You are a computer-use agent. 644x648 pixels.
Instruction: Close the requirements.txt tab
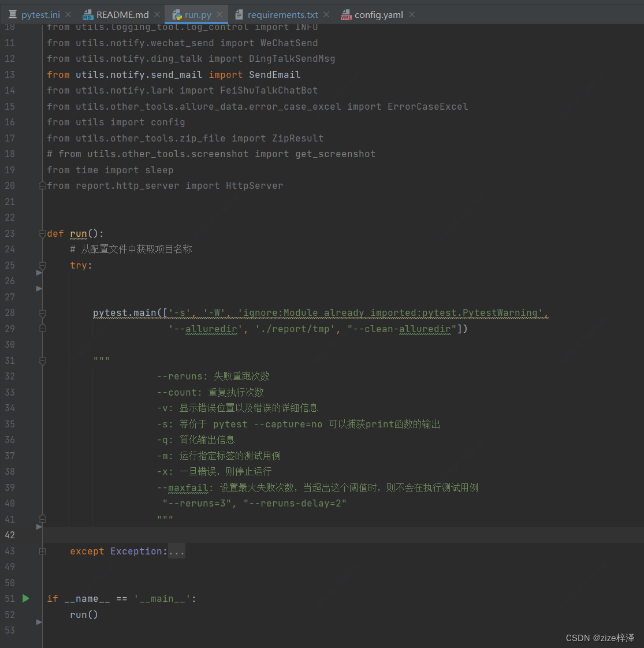pyautogui.click(x=326, y=14)
